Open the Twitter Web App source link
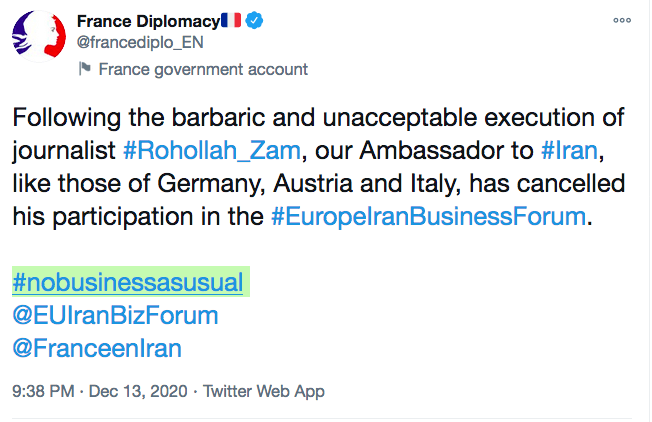 coord(264,391)
